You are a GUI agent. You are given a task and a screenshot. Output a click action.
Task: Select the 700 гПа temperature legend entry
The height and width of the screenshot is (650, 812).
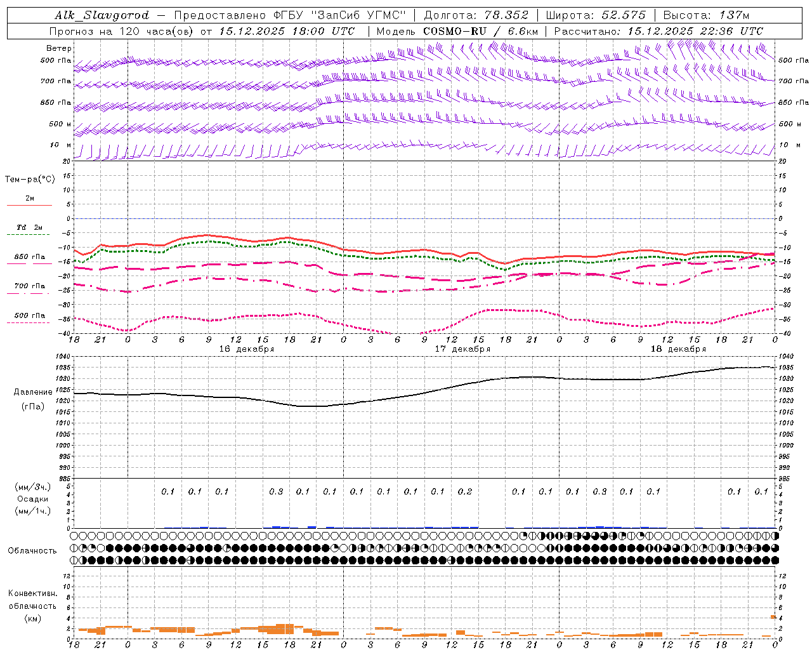tap(30, 286)
